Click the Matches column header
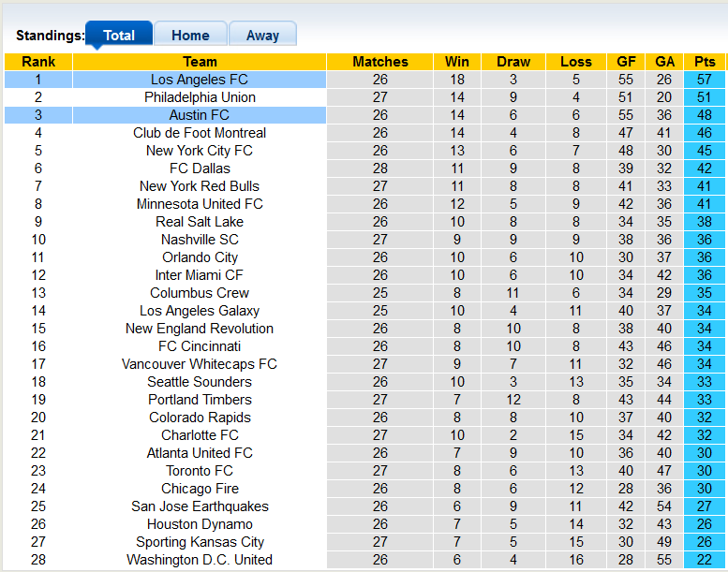The image size is (728, 572). [x=380, y=62]
